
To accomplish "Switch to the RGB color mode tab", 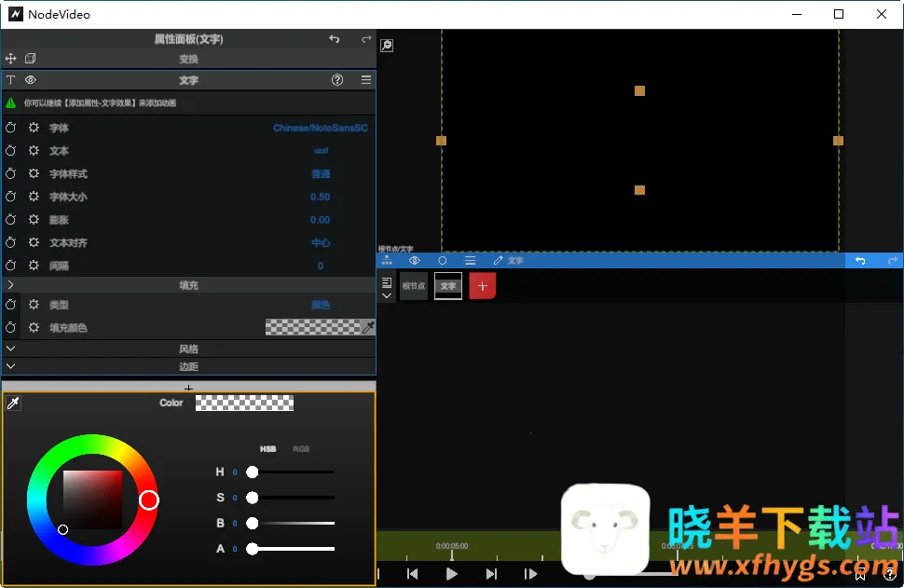I will (x=301, y=449).
